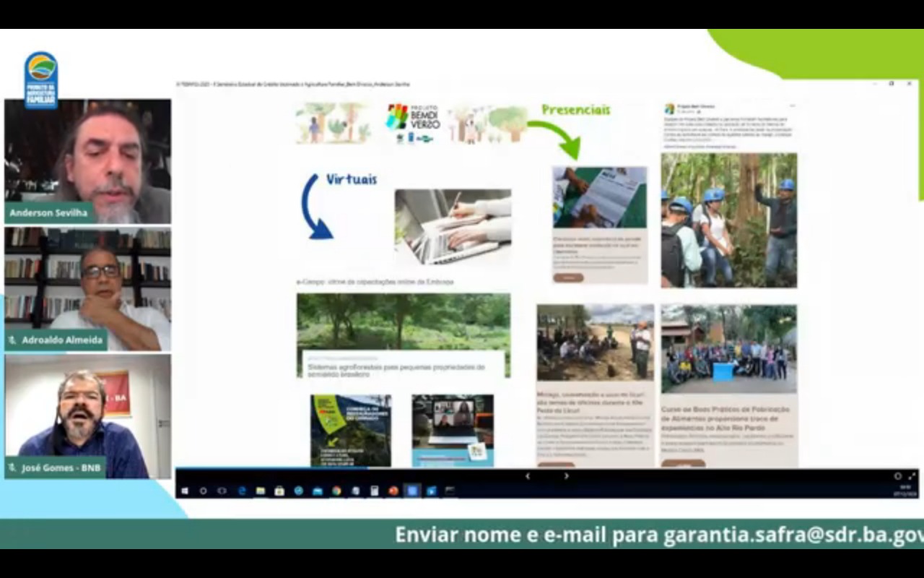Go to previous slide with left chevron

(x=528, y=476)
